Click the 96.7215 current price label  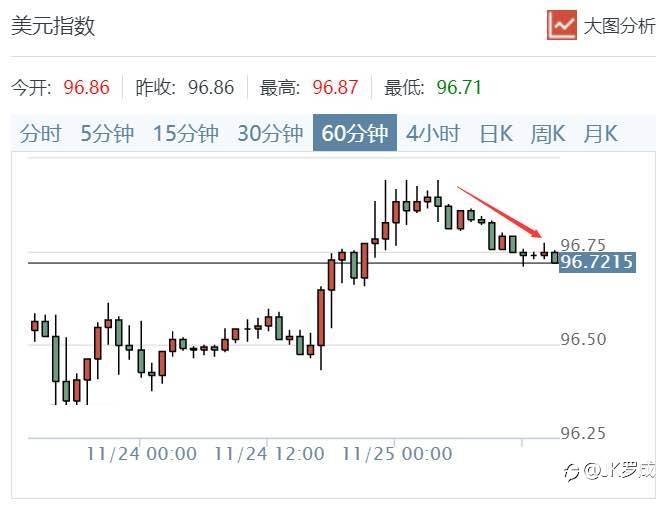point(597,262)
